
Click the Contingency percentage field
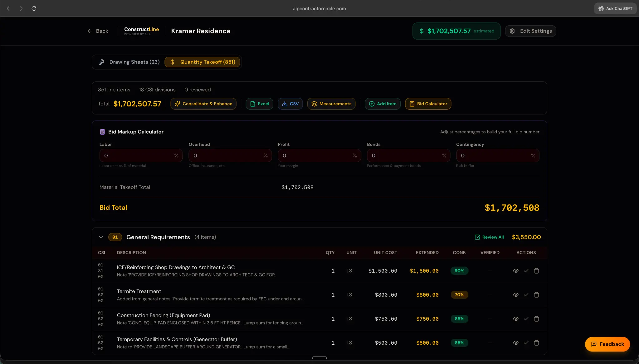coord(498,156)
